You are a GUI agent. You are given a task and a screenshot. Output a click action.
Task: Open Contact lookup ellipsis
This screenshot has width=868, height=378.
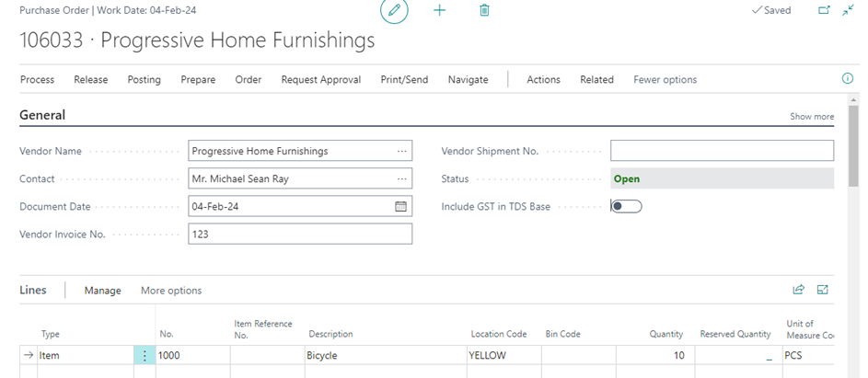[x=402, y=178]
